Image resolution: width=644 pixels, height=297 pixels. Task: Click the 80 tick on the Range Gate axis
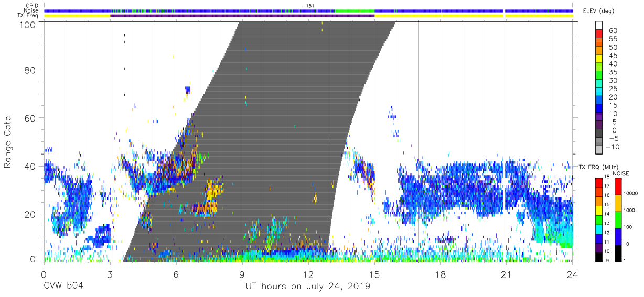pyautogui.click(x=30, y=70)
